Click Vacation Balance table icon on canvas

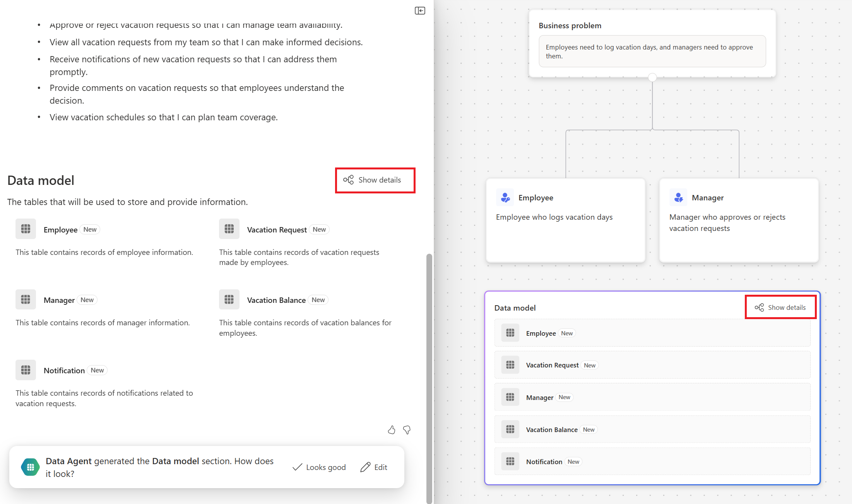click(x=510, y=429)
